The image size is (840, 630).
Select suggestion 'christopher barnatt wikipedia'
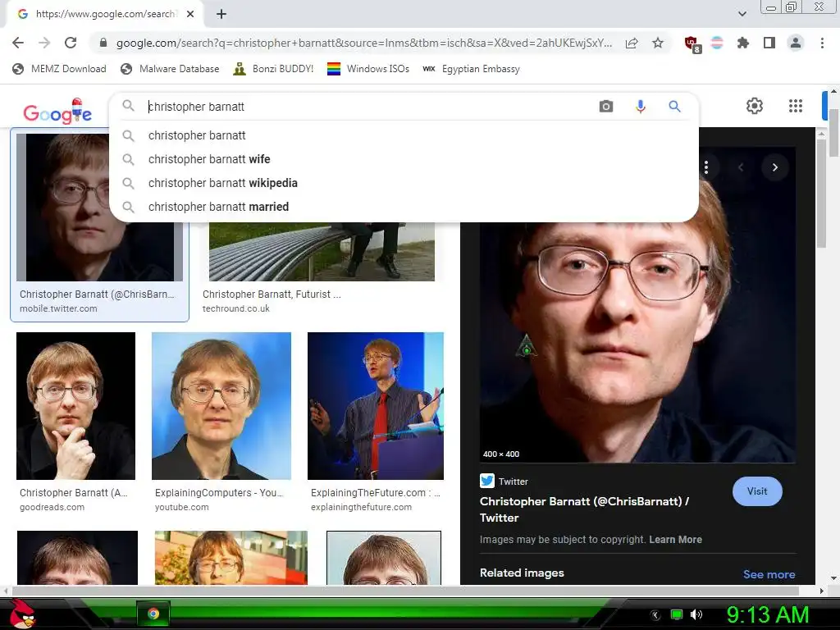point(404,183)
